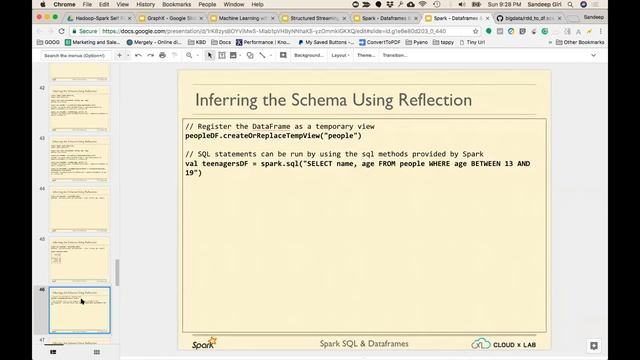The width and height of the screenshot is (640, 360).
Task: Open the new slide layout dropdown arrow
Action: pyautogui.click(x=128, y=55)
